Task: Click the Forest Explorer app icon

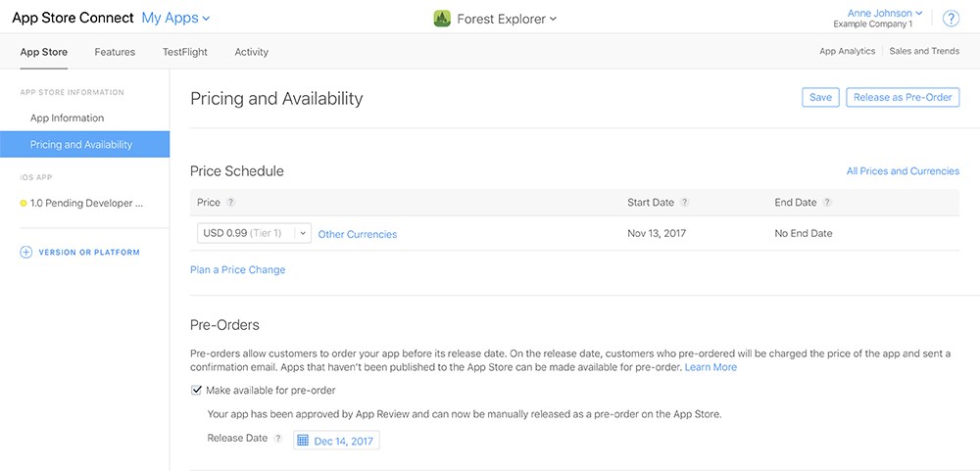Action: click(442, 19)
